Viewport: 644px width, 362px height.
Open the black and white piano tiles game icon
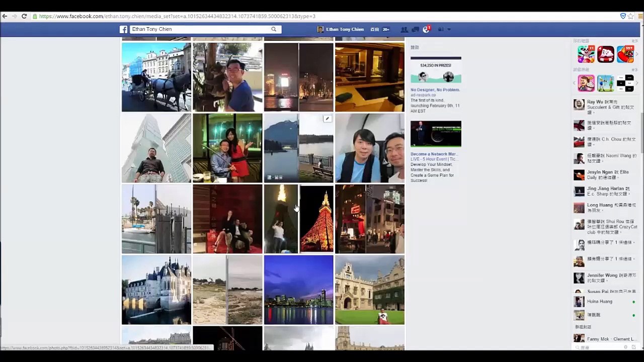point(625,83)
